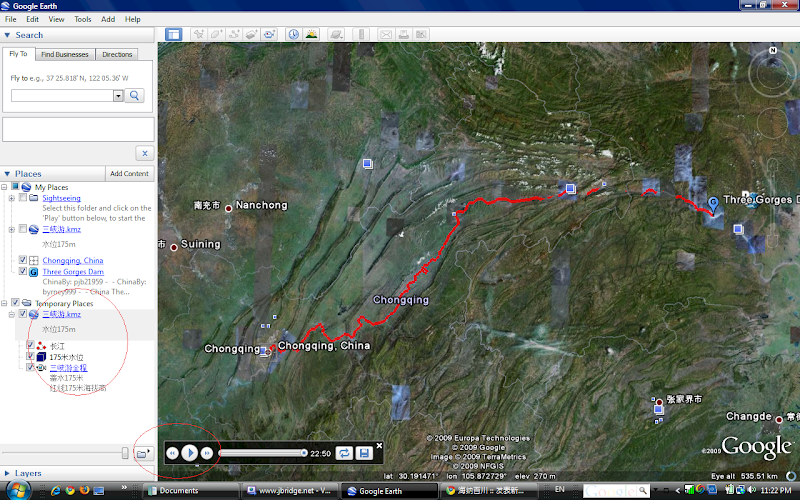Click the Three Gorges placemark pin on map
800x500 pixels.
713,204
